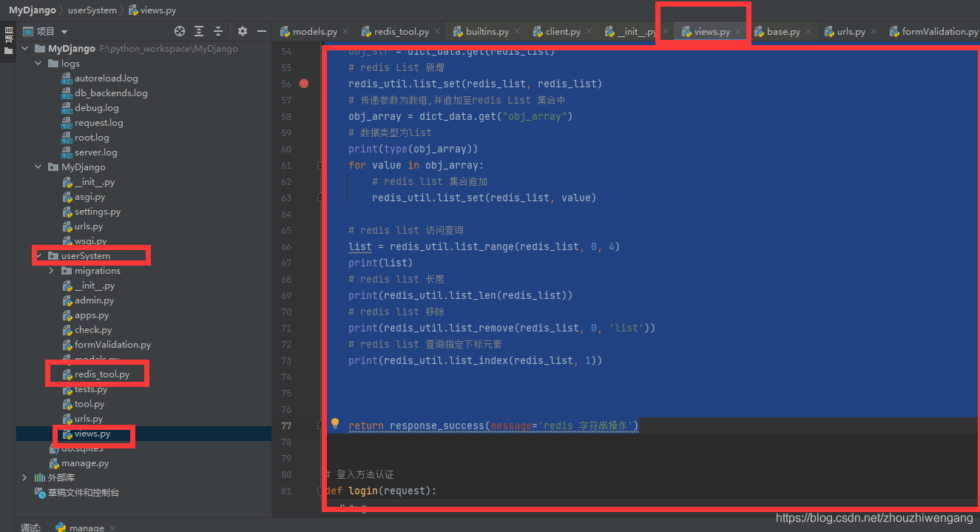The width and height of the screenshot is (980, 532).
Task: Open 草稿文件和控制台 (scratches and consoles)
Action: point(81,492)
